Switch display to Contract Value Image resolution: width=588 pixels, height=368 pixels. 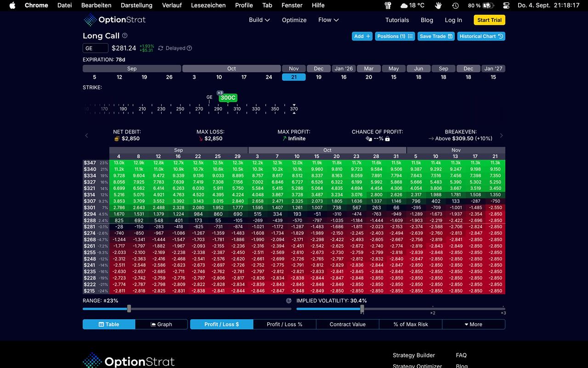pyautogui.click(x=347, y=324)
